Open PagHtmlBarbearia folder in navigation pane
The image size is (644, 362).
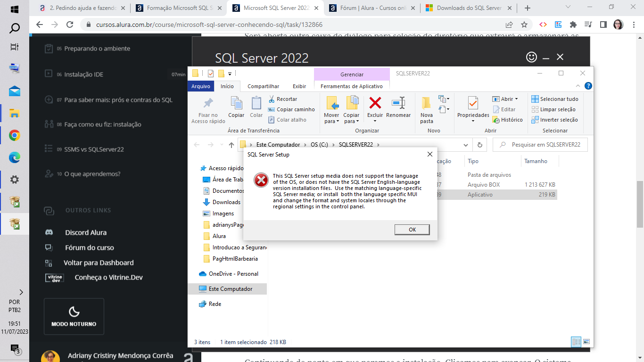pyautogui.click(x=235, y=259)
